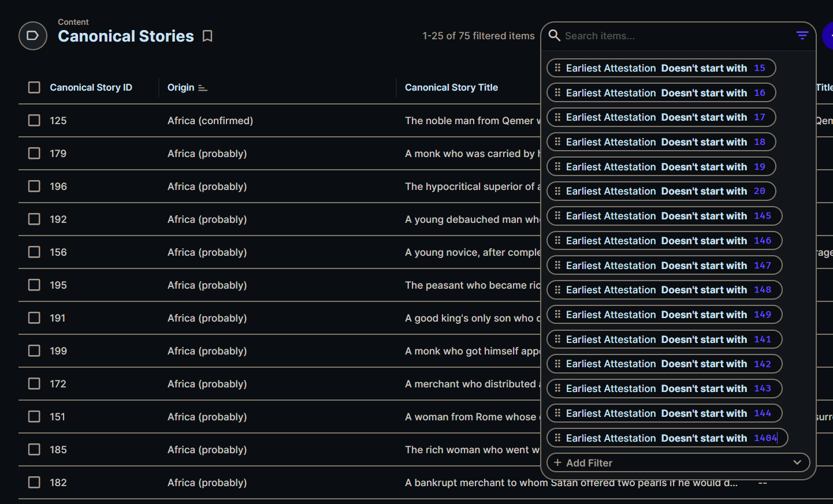Check the checkbox for story 125
This screenshot has height=504, width=833.
coord(34,120)
